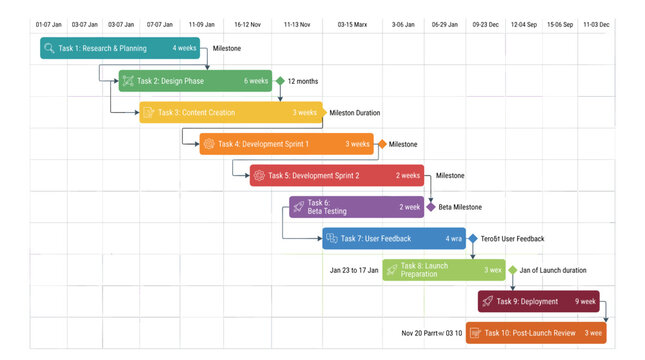Click the 'Nov 20 Parrt-w 03 10' label

(432, 333)
